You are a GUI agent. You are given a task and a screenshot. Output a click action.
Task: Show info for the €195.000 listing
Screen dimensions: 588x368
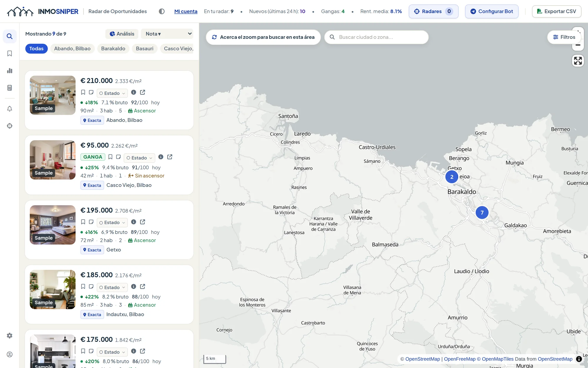point(133,222)
